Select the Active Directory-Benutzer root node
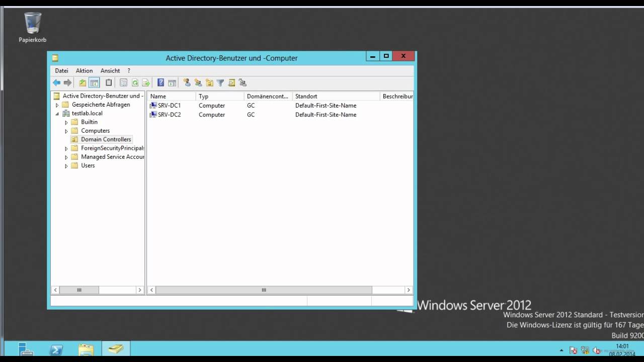This screenshot has width=644, height=362. [x=98, y=96]
